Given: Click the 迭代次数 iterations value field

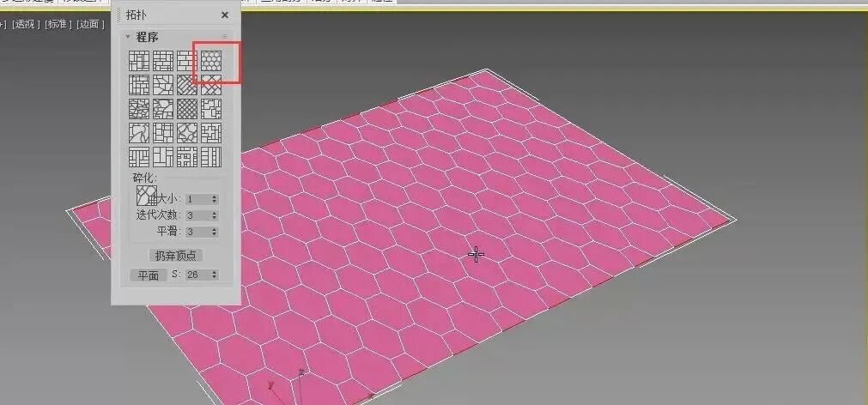Looking at the screenshot, I should [x=197, y=215].
